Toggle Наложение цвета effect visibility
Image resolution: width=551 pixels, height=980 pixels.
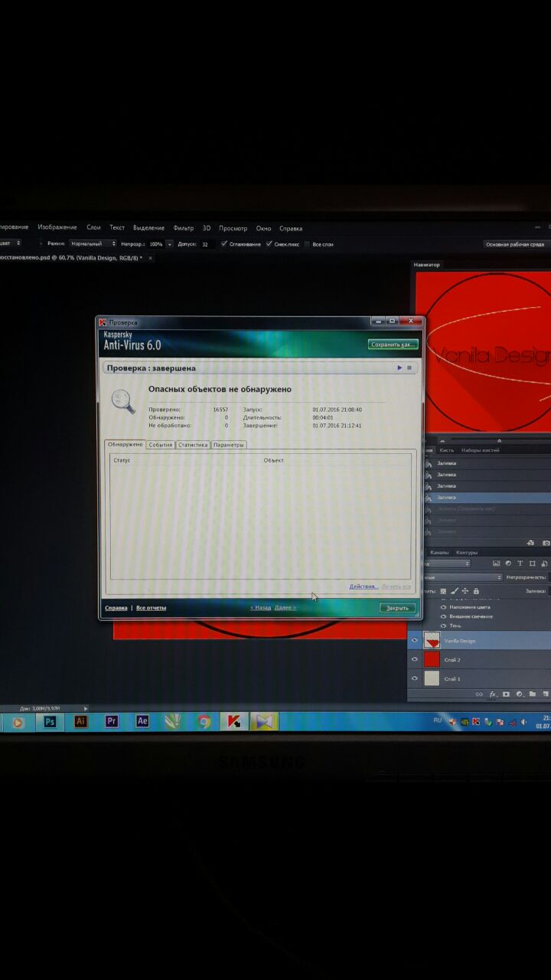(443, 607)
